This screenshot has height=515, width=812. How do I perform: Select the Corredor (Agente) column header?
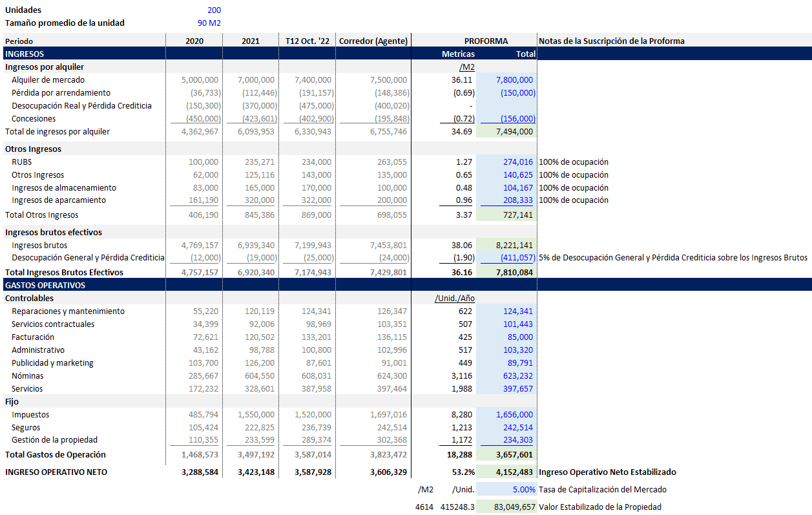(x=373, y=41)
